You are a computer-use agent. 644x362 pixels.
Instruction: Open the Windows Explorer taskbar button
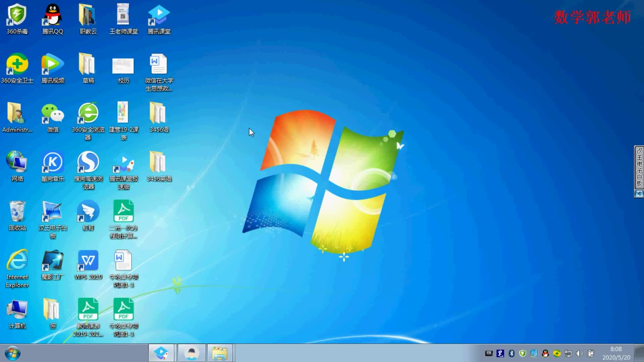[x=220, y=353]
